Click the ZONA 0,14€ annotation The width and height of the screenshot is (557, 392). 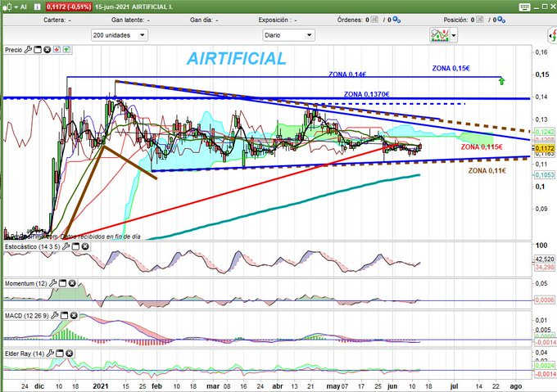(x=347, y=74)
